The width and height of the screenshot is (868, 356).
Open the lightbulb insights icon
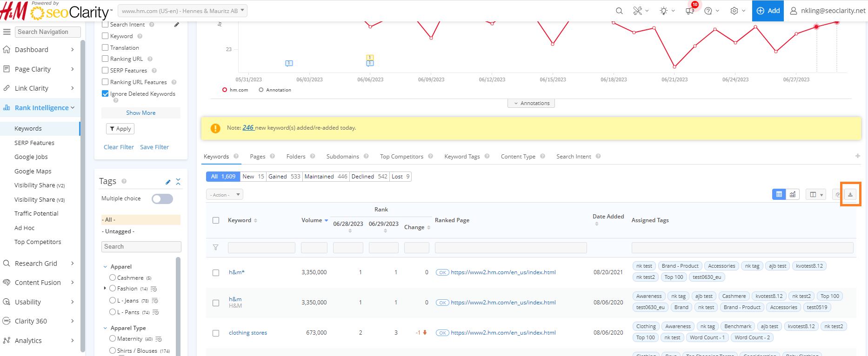point(663,11)
